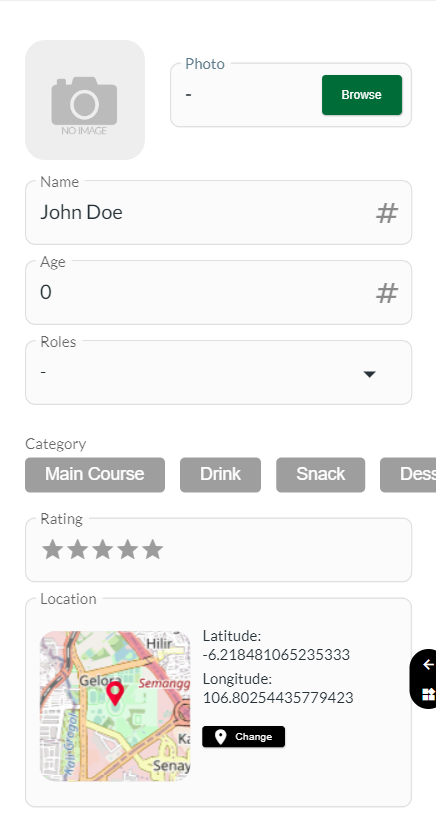Set rating to five stars
This screenshot has width=436, height=816.
pos(152,550)
